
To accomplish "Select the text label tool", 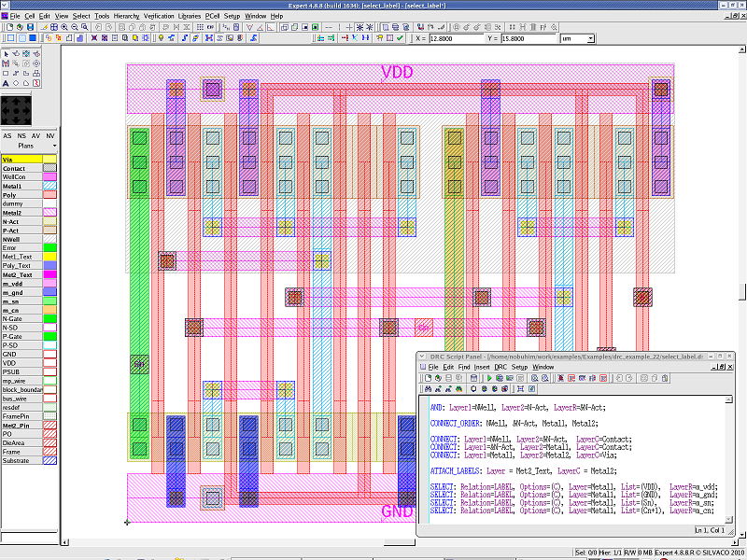I will tap(7, 84).
